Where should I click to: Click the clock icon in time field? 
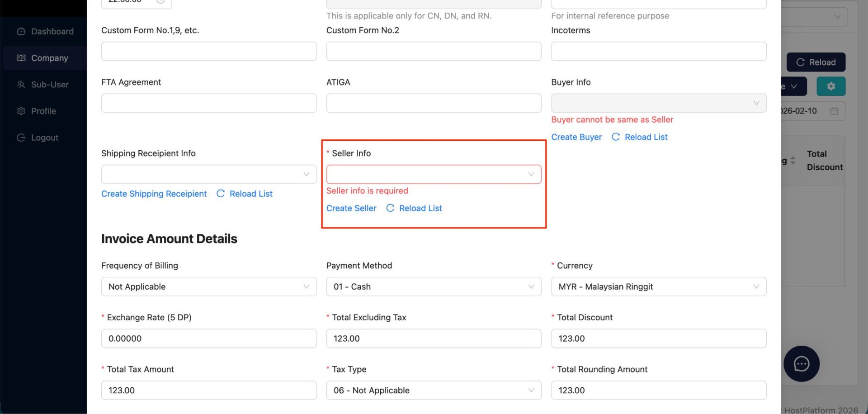coord(160,1)
